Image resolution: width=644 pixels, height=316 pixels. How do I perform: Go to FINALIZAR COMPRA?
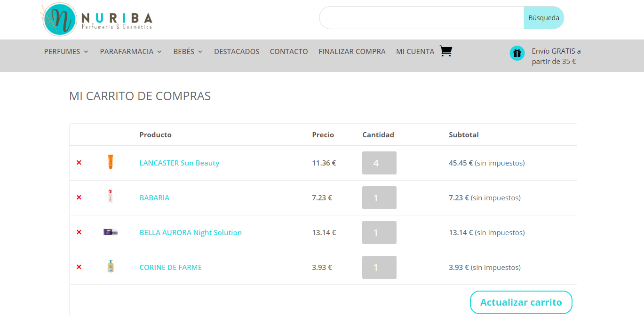pyautogui.click(x=352, y=52)
